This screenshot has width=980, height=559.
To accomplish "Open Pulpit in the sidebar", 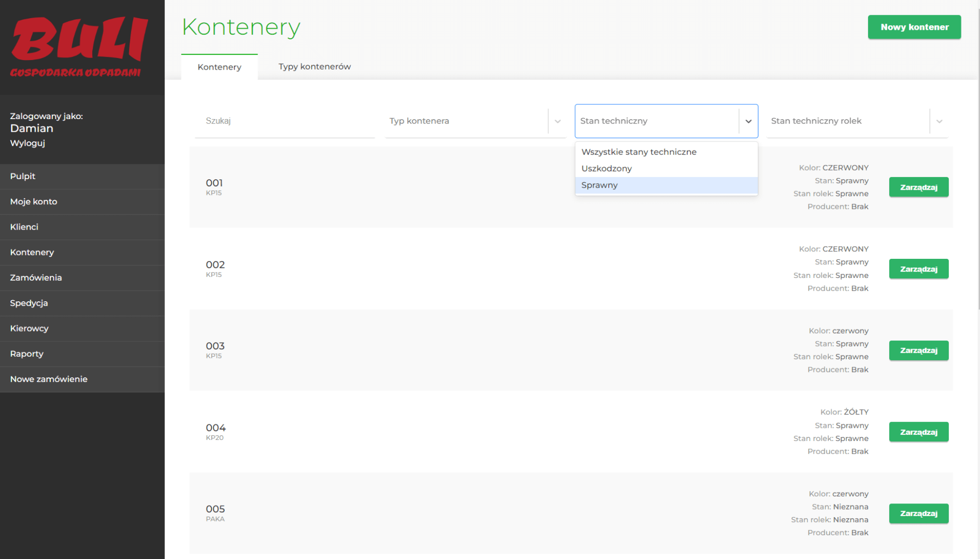I will point(23,176).
